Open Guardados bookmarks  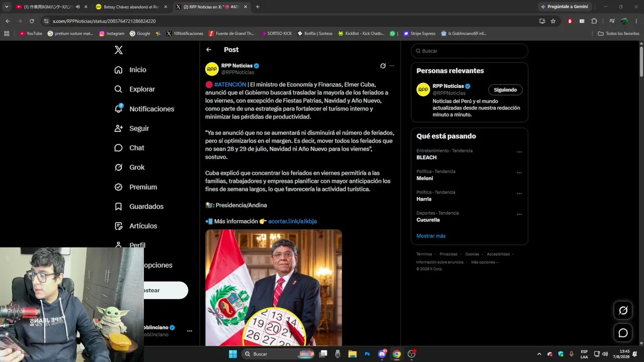pos(139,207)
